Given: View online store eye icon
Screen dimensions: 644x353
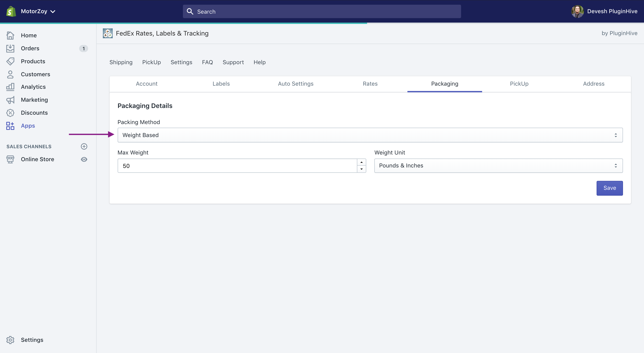Looking at the screenshot, I should [84, 159].
